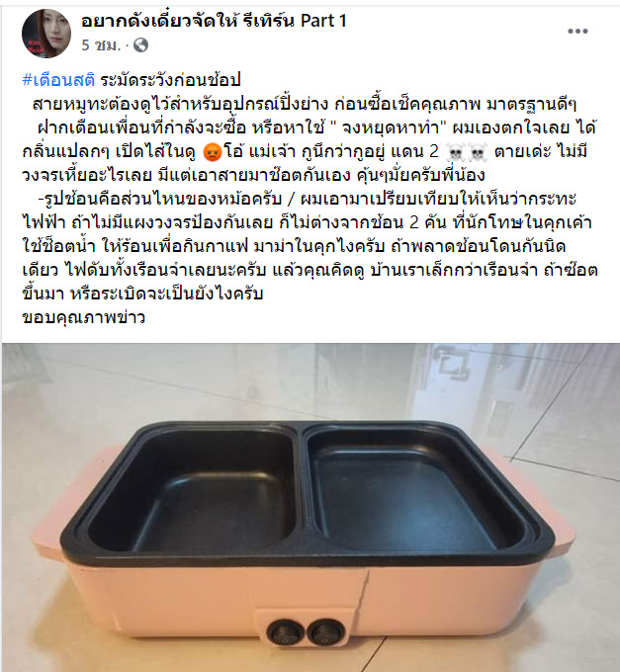Click the red angry face emoji
The width and height of the screenshot is (620, 672).
(212, 152)
